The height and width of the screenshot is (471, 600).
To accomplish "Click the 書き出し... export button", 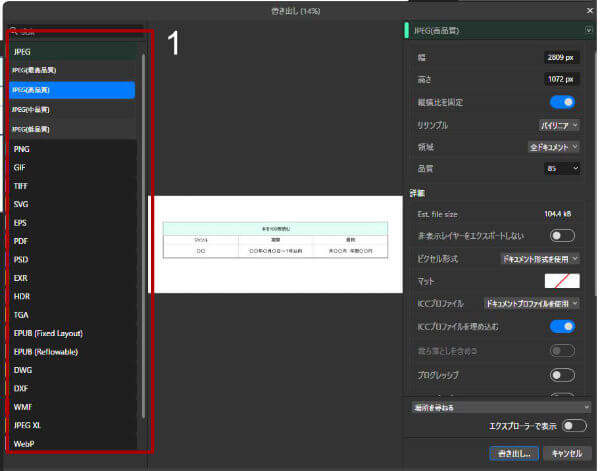I will tap(514, 453).
